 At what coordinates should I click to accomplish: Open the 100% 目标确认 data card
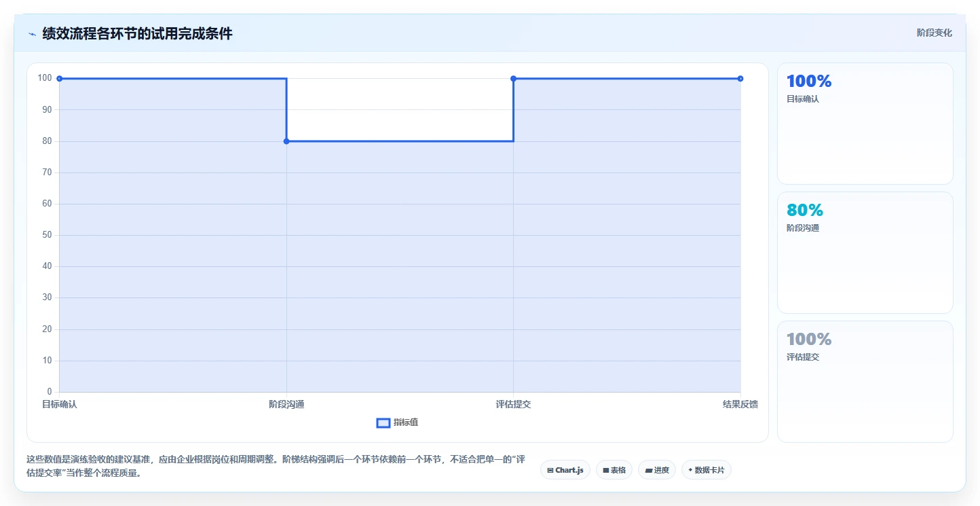[865, 124]
